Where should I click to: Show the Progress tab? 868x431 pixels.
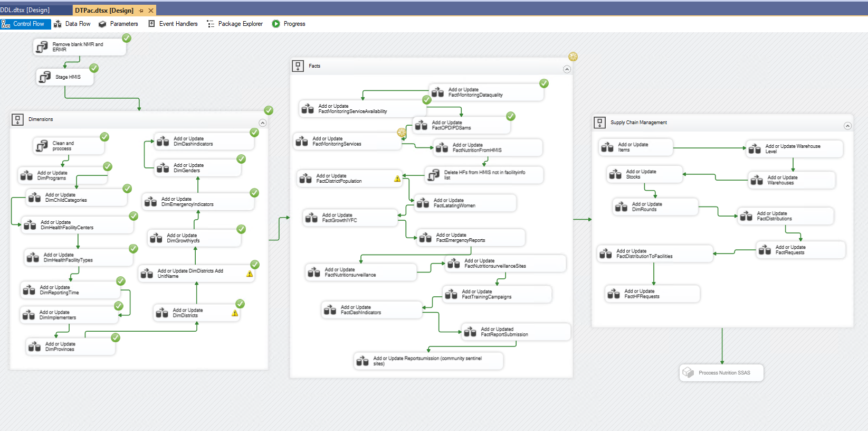[289, 24]
